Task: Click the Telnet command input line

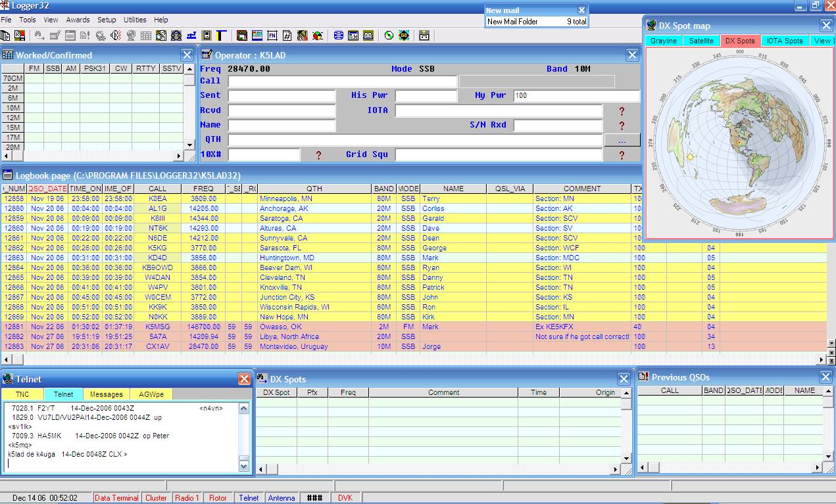Action: click(122, 463)
